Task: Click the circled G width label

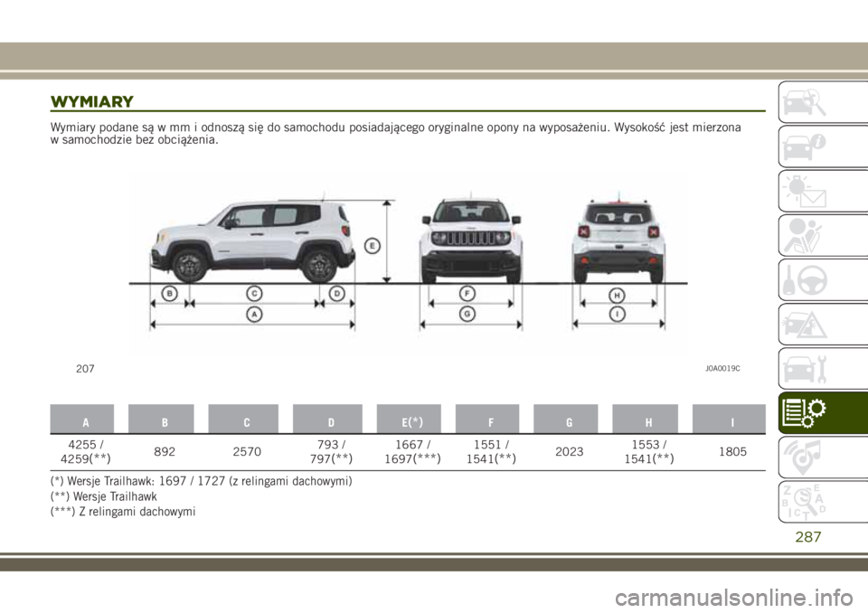Action: [x=467, y=314]
